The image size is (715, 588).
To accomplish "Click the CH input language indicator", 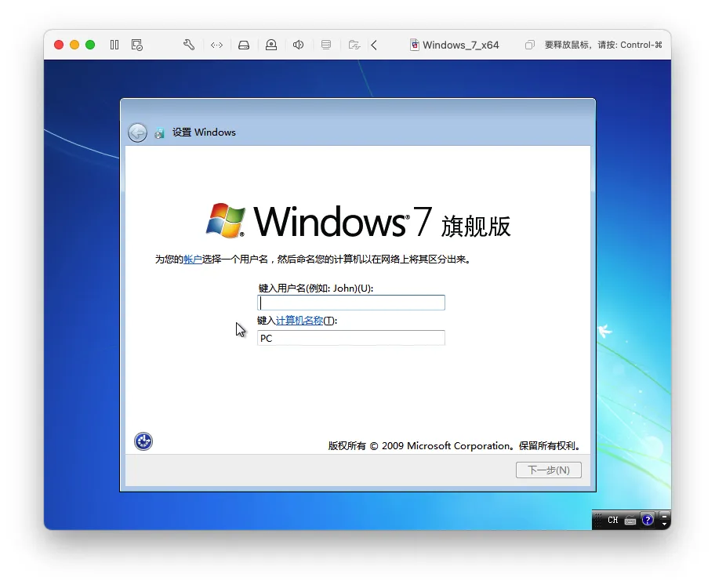I will [613, 520].
